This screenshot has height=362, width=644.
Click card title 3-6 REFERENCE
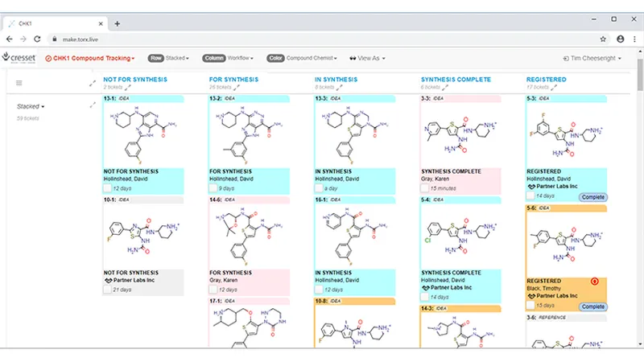(547, 317)
